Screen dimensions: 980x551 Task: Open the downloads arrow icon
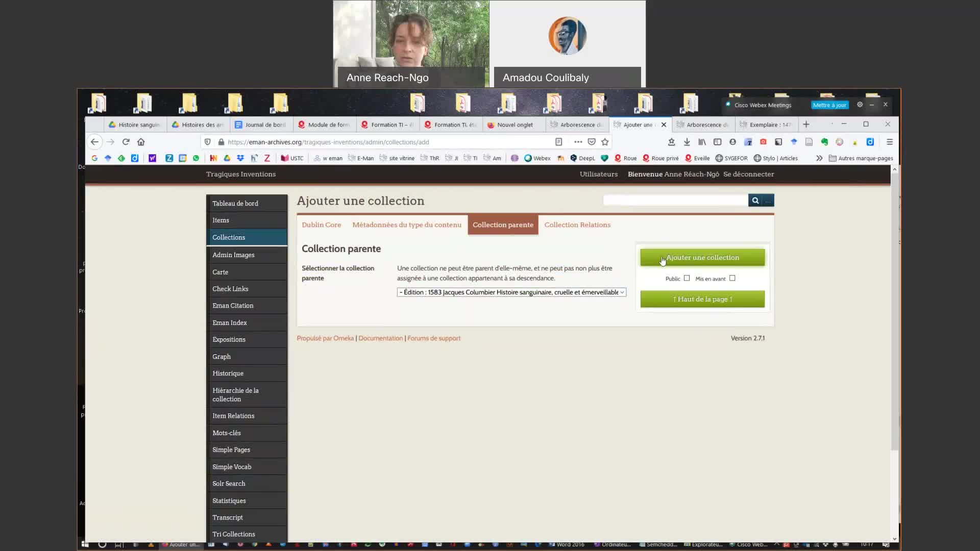687,142
